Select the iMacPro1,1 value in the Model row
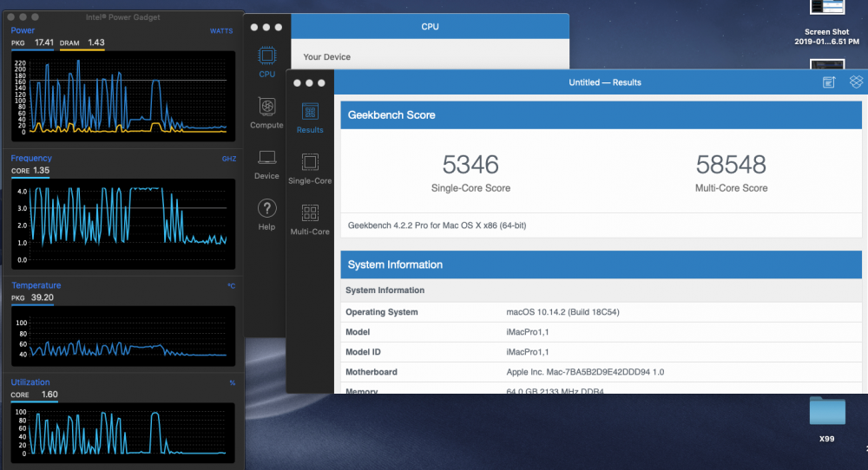Viewport: 868px width, 470px height. (x=528, y=332)
